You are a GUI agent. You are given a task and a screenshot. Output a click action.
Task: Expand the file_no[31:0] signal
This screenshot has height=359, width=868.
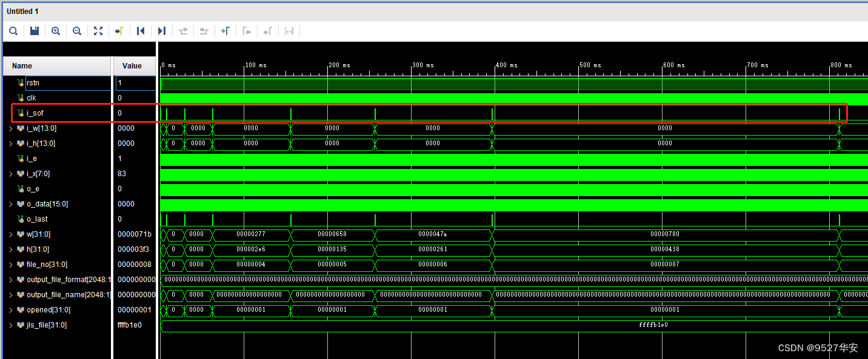pyautogui.click(x=10, y=265)
